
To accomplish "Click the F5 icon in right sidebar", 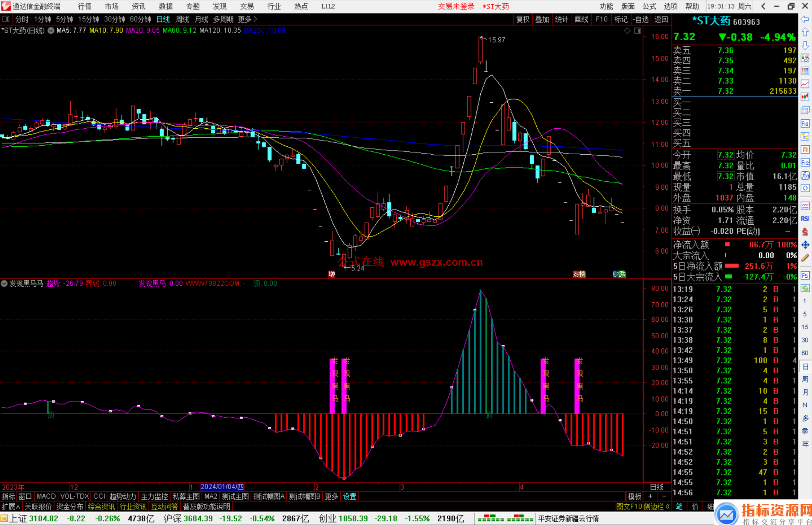I will coord(804,275).
